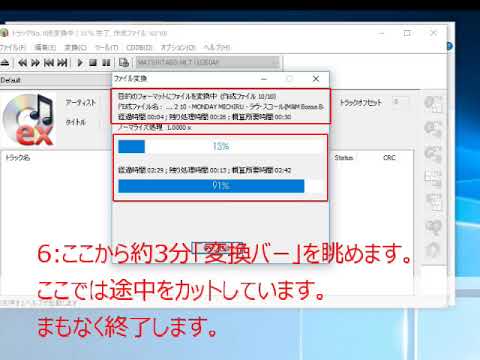Click the convert WAV to compressed icon
The height and width of the screenshot is (360, 480).
click(x=433, y=178)
